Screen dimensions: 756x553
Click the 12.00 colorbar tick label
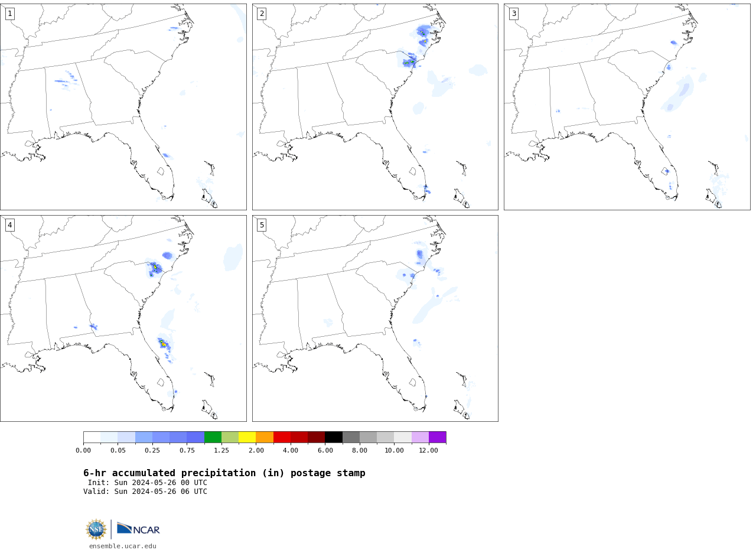[x=429, y=450]
